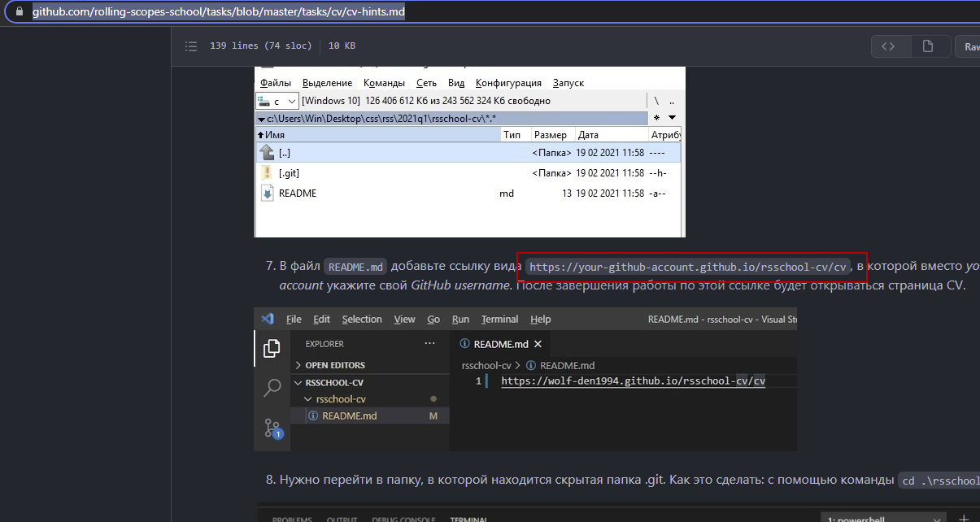Click the Raw button

click(x=969, y=46)
